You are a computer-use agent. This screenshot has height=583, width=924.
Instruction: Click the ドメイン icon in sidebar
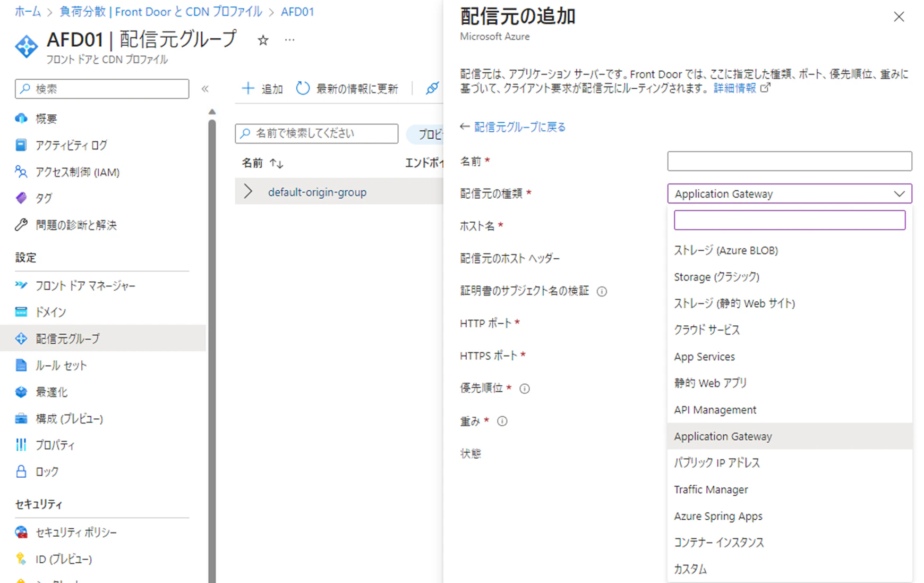tap(21, 312)
